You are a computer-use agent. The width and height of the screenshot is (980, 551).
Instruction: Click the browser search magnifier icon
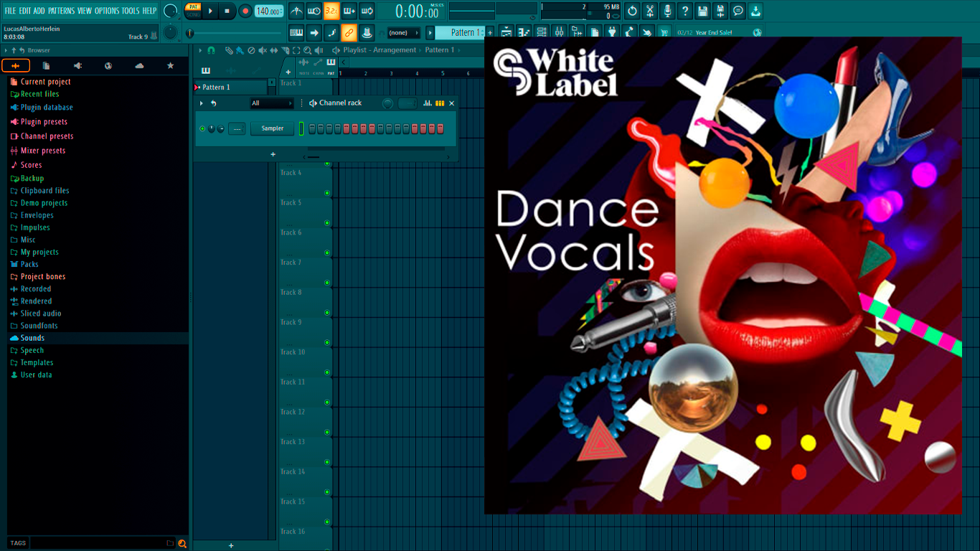tap(182, 543)
